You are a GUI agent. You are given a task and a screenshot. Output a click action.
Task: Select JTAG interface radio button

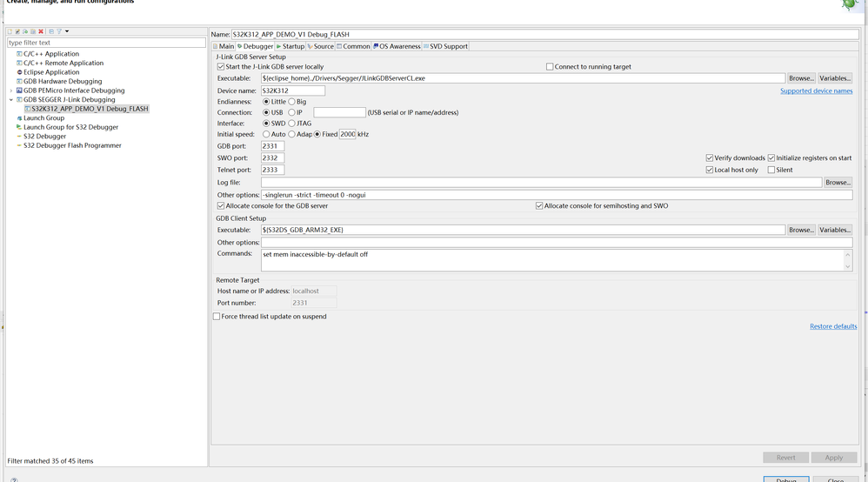pos(291,124)
